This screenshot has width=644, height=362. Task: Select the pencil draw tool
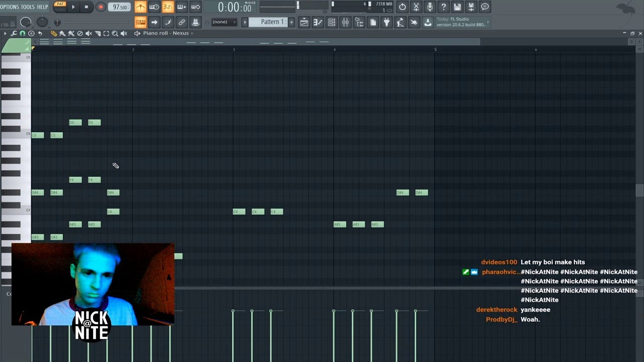pos(54,33)
